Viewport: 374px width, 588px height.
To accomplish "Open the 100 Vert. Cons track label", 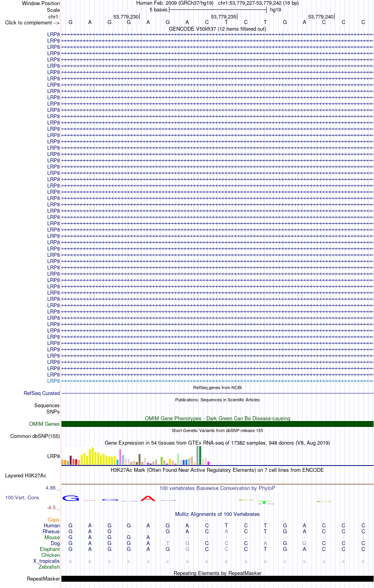I will pyautogui.click(x=22, y=497).
